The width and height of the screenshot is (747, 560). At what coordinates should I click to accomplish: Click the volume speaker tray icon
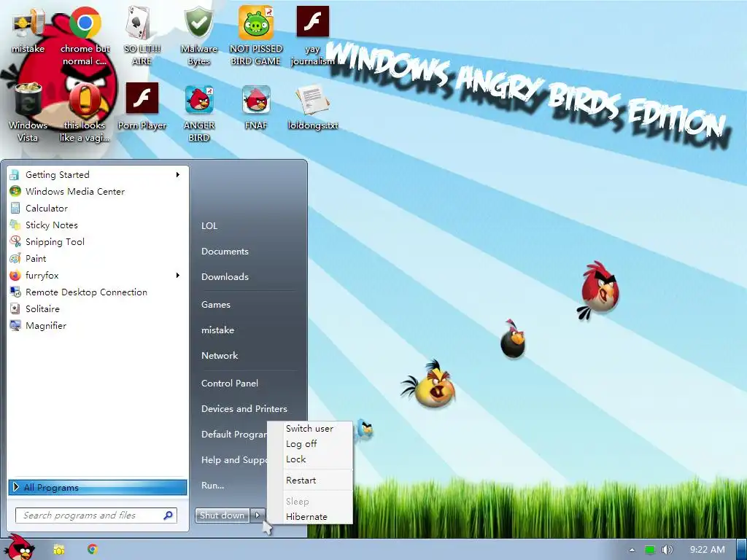(x=667, y=550)
